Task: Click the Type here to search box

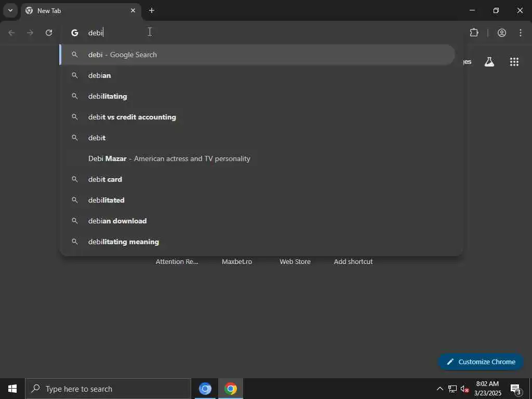Action: pos(108,389)
